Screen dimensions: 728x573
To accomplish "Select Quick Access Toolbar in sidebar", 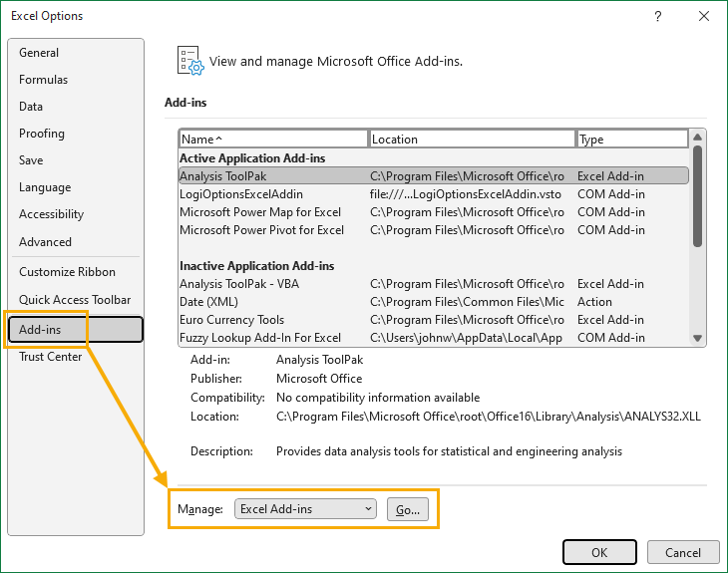I will point(75,300).
